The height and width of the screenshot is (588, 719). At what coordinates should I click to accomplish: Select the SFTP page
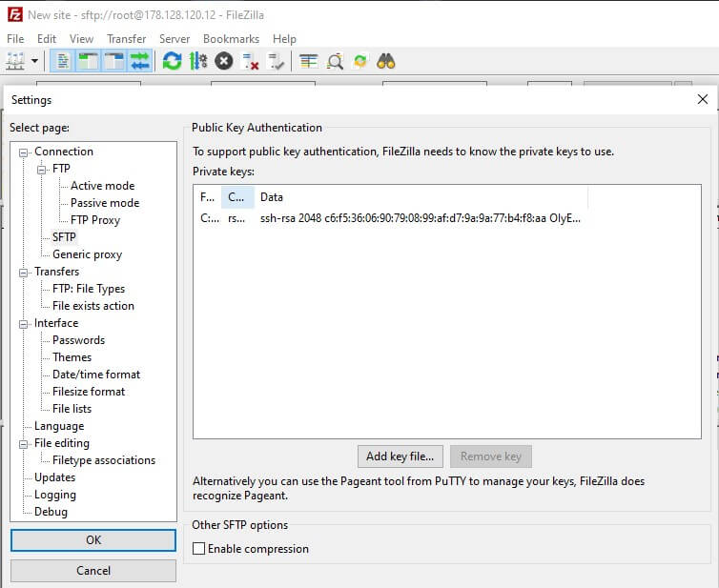pyautogui.click(x=64, y=237)
